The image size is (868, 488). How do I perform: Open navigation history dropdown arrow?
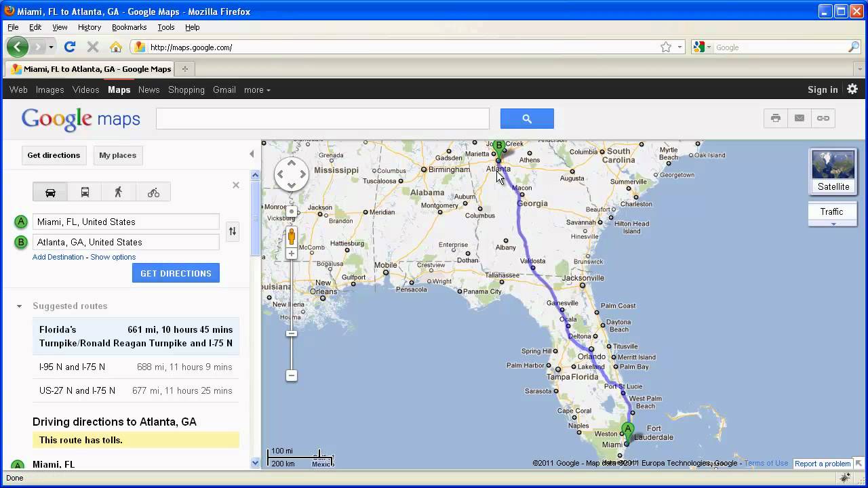tap(51, 47)
